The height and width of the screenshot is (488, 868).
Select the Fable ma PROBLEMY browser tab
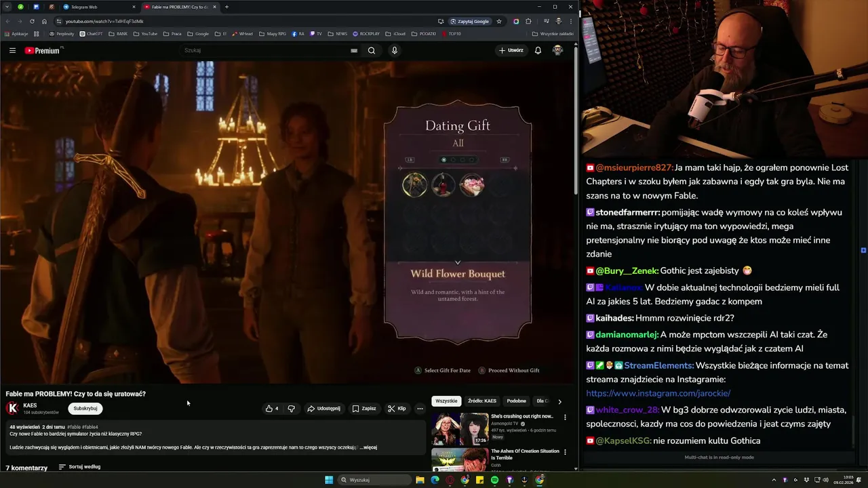(180, 7)
